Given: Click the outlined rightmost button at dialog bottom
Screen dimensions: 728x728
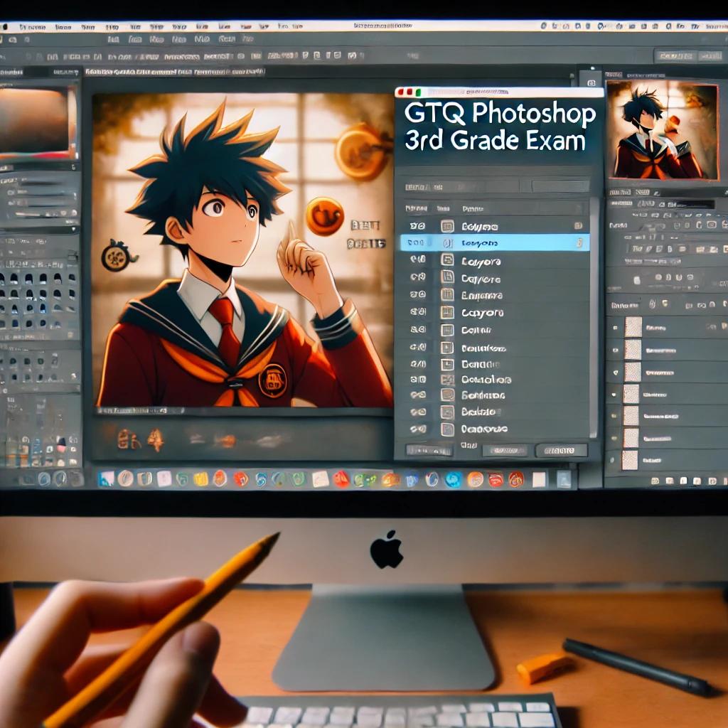Looking at the screenshot, I should (562, 450).
